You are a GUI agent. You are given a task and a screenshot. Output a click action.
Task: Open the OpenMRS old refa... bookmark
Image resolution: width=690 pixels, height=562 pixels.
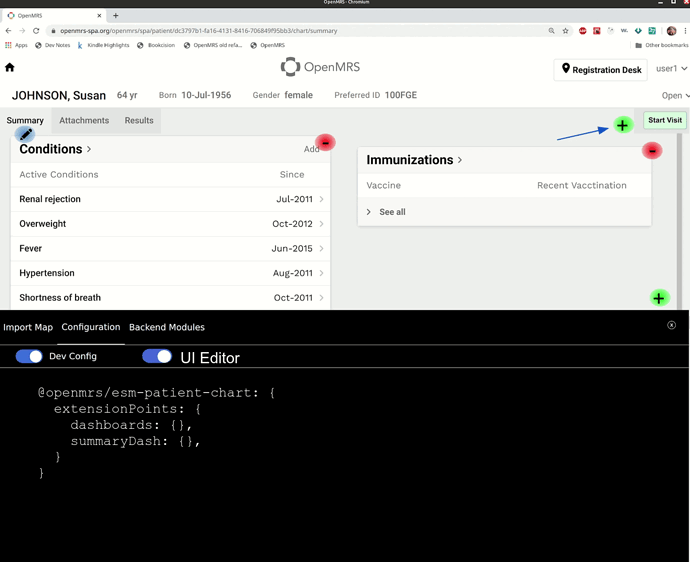213,45
